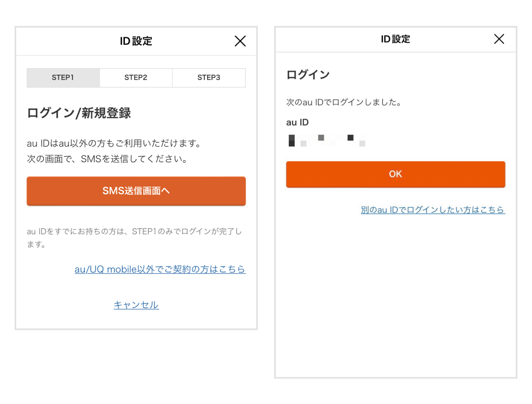The width and height of the screenshot is (532, 404).
Task: Click the left dialog ID設定 title
Action: coord(136,41)
